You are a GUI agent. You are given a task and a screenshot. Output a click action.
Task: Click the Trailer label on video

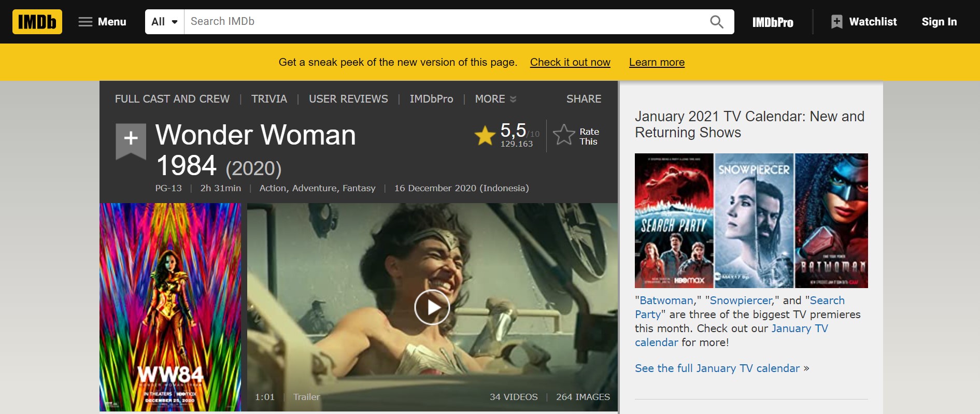tap(307, 397)
